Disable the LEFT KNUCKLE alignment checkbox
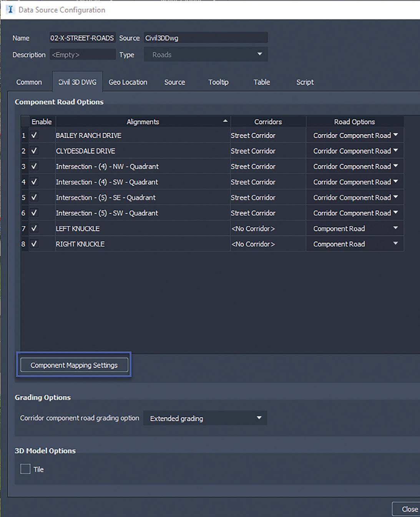Screen dimensions: 420x517 pos(34,228)
